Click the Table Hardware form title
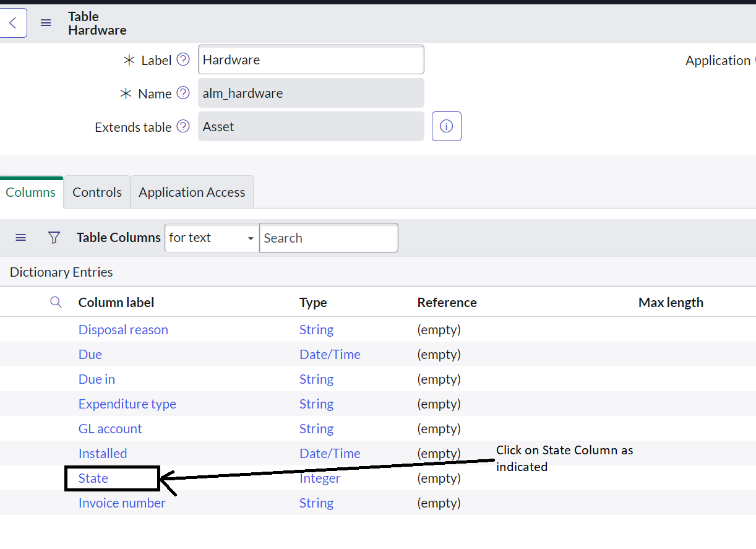The width and height of the screenshot is (756, 549). [97, 23]
